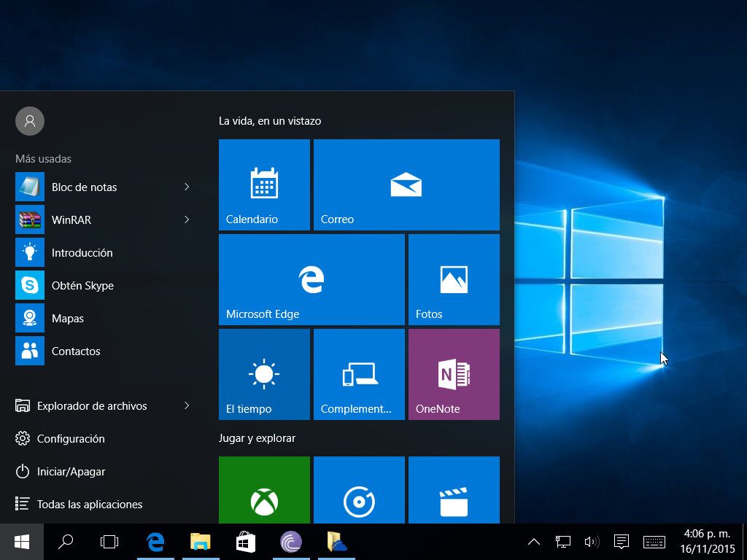
Task: Open the OneNote tile
Action: tap(454, 374)
